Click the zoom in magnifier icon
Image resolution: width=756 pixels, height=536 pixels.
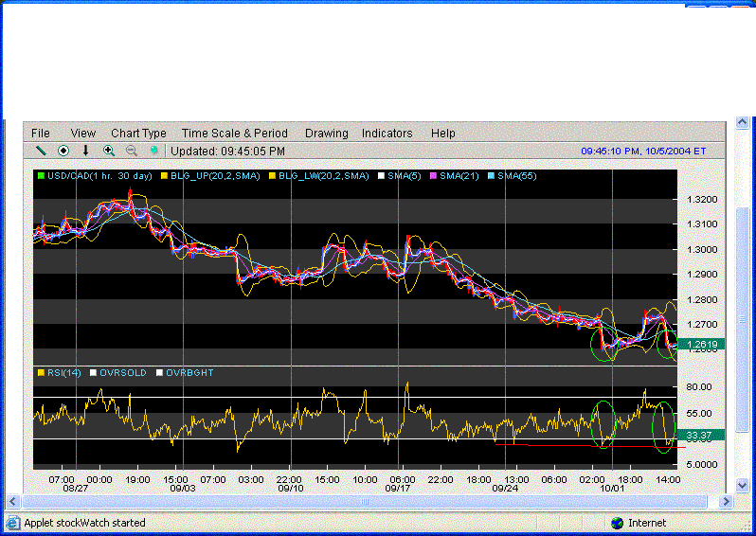click(109, 151)
